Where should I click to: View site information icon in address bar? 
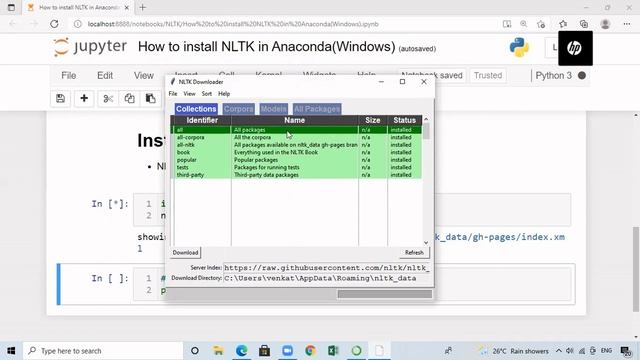[x=78, y=24]
